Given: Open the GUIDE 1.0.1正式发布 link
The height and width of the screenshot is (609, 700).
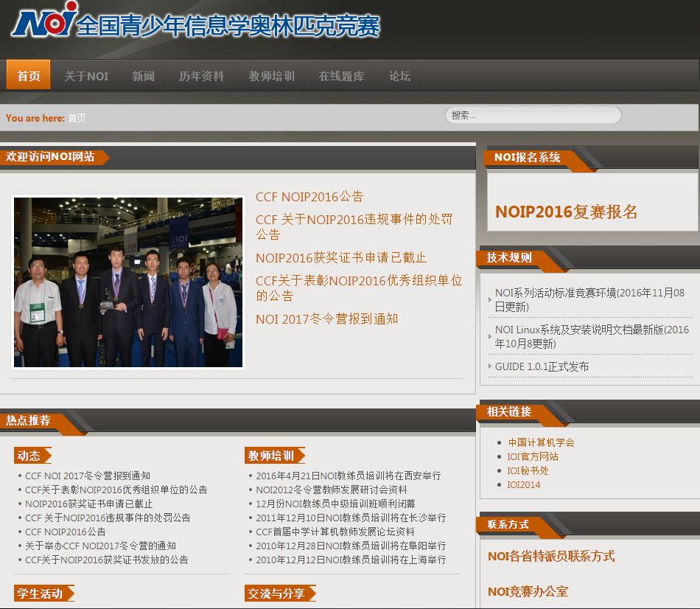Looking at the screenshot, I should [x=542, y=366].
